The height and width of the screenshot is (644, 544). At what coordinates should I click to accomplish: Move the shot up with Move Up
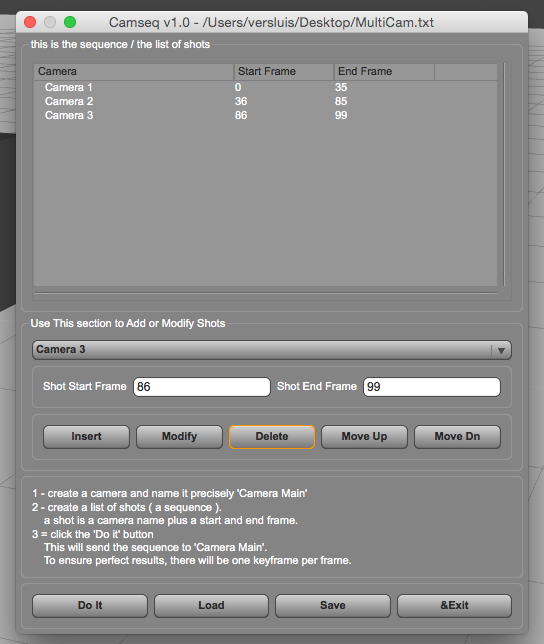(364, 437)
